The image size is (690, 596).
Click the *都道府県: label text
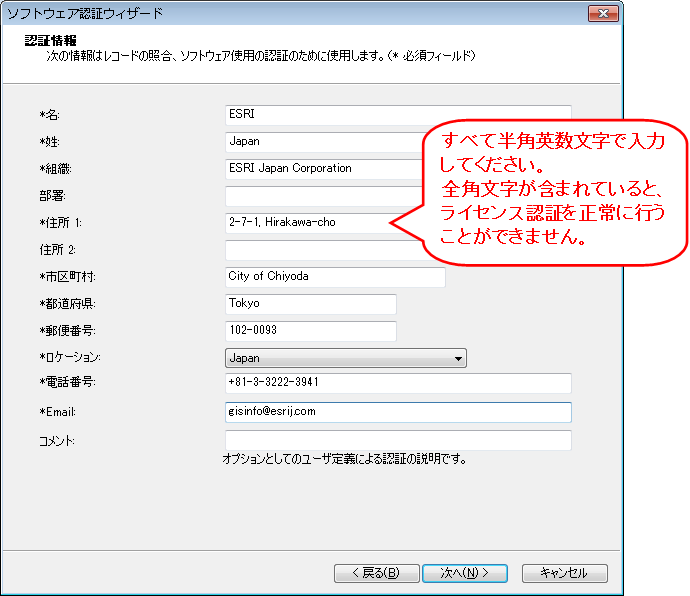67,304
